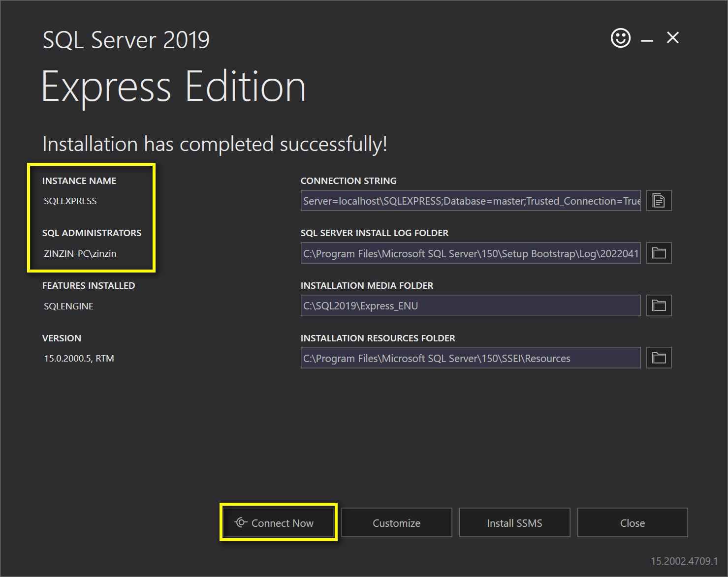Click the SQL SERVER INSTALL LOG FOLDER label
Screen dimensions: 728x577
pyautogui.click(x=375, y=233)
